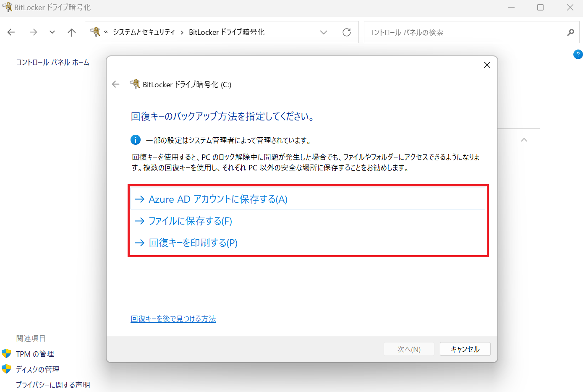Open コントロール パネル ホーム link
Image resolution: width=583 pixels, height=392 pixels.
(x=53, y=63)
